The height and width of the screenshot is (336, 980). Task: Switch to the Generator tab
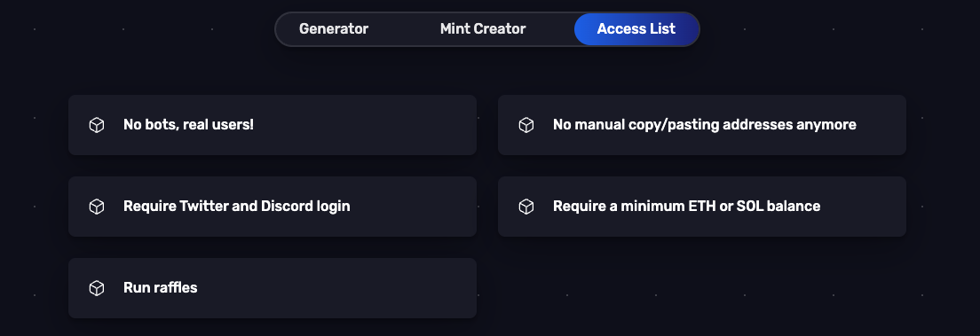click(x=334, y=28)
